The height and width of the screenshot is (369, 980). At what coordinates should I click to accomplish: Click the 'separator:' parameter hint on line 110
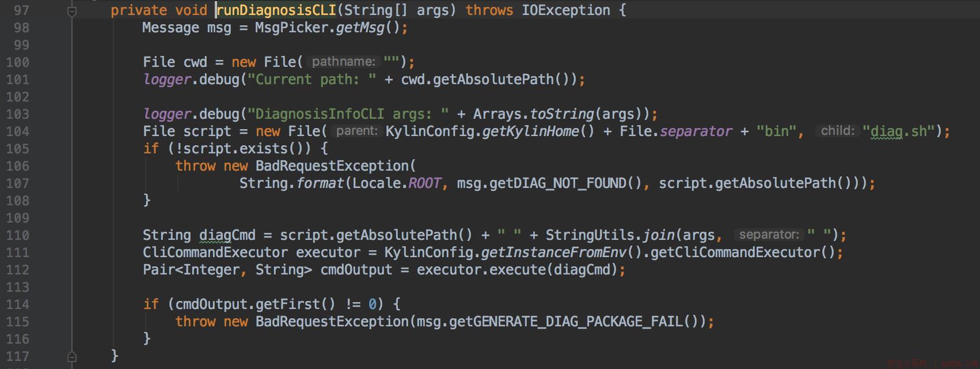pyautogui.click(x=769, y=235)
